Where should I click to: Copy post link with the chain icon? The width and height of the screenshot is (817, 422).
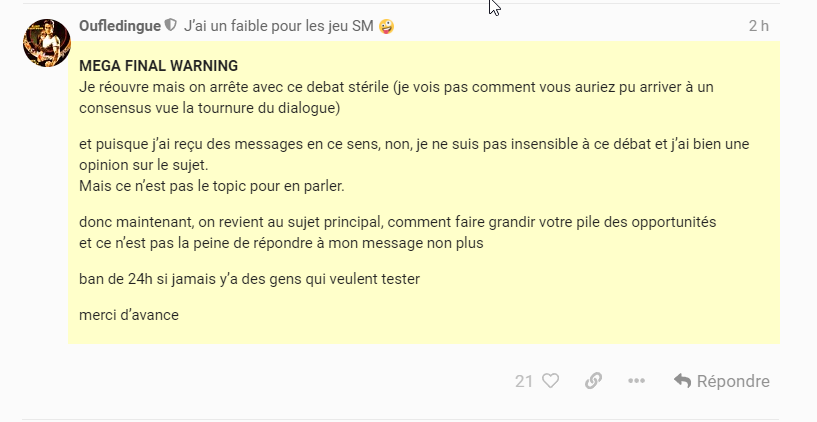[x=593, y=381]
